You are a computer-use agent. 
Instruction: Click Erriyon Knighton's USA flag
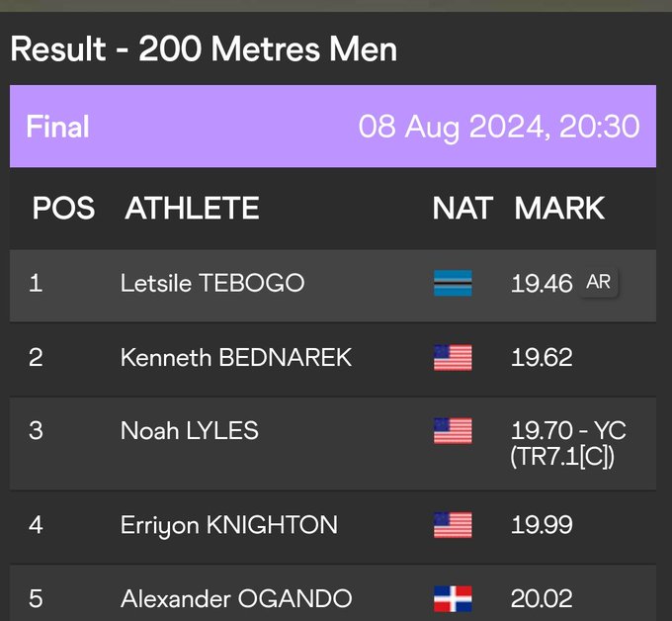pyautogui.click(x=453, y=524)
